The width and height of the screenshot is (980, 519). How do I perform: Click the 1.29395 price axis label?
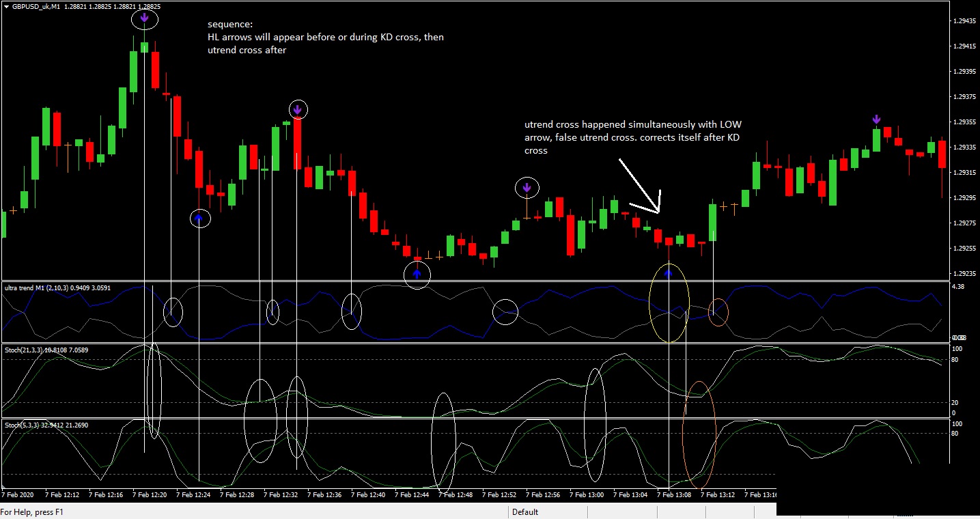[964, 72]
